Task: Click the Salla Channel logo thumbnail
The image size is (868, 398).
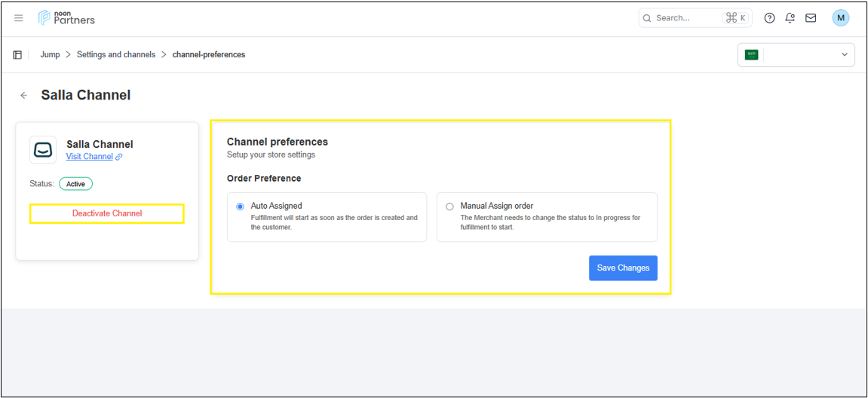Action: point(43,149)
